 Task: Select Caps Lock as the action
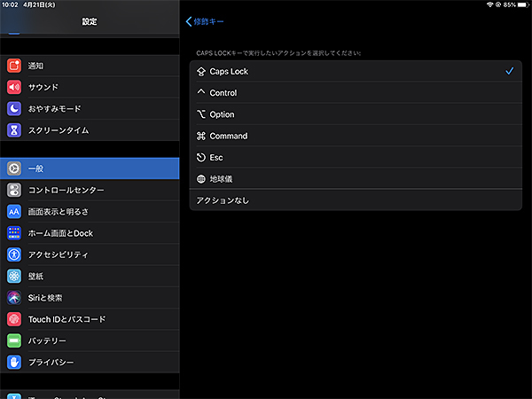355,71
